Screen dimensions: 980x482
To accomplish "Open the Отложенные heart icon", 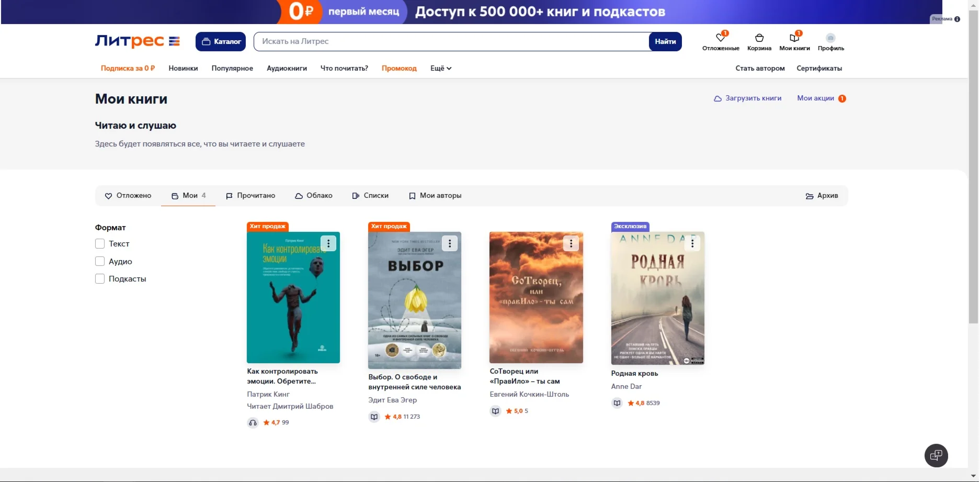I will pyautogui.click(x=721, y=38).
